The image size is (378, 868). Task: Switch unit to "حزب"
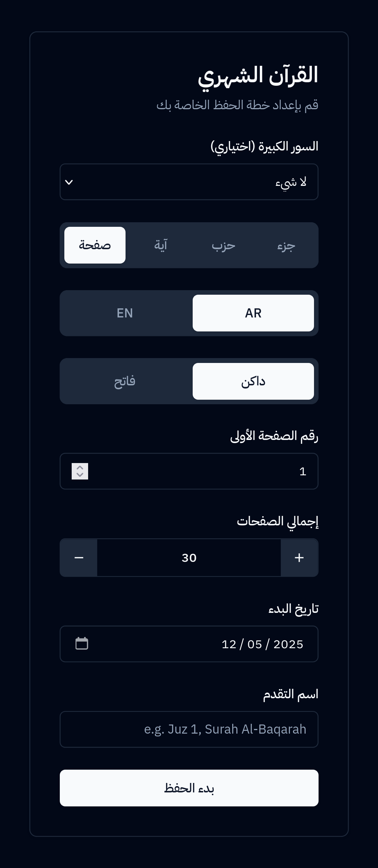point(223,245)
